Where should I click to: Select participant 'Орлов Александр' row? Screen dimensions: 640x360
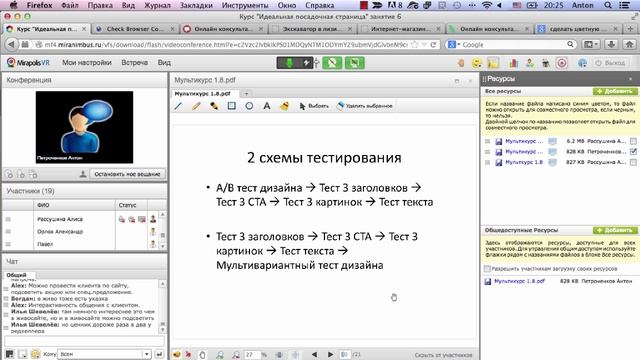(80, 231)
